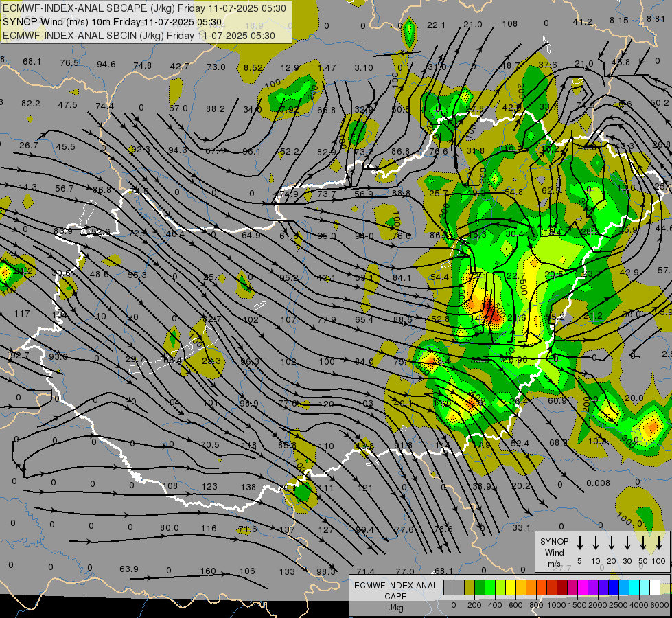The height and width of the screenshot is (618, 672).
Task: Click the 107 value on the map
Action: [x=288, y=319]
